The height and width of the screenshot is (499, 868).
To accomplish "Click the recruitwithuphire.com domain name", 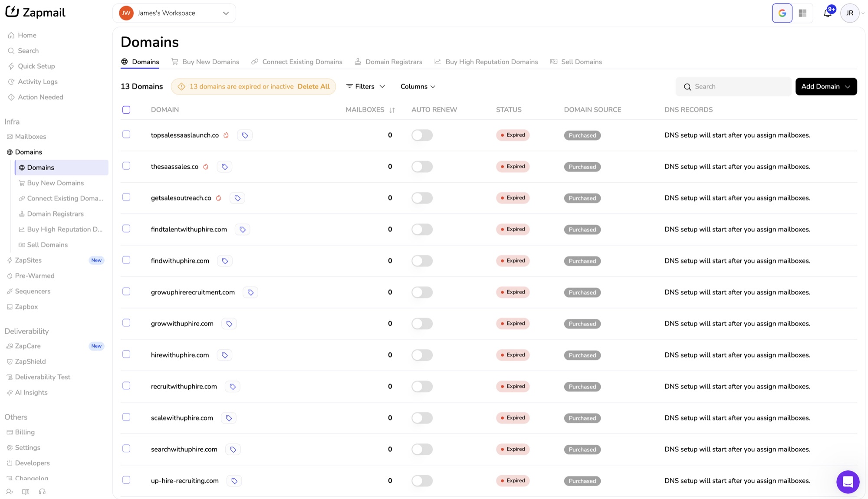I will click(x=184, y=387).
